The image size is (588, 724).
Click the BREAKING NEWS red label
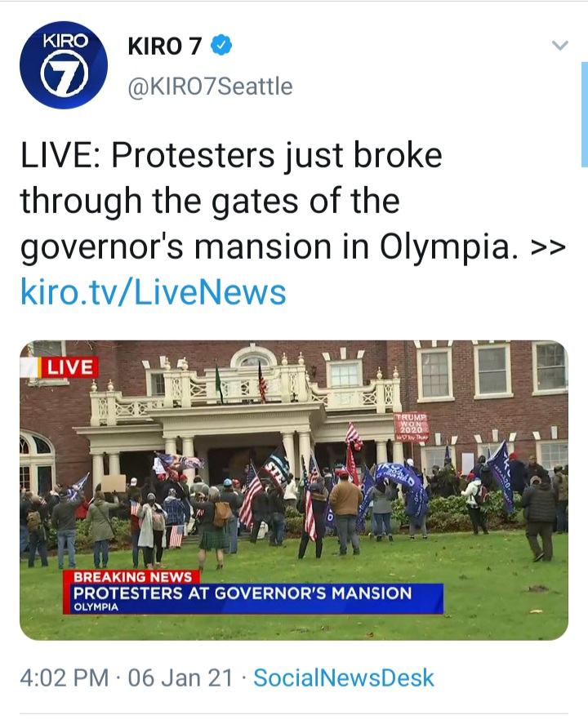click(x=131, y=577)
